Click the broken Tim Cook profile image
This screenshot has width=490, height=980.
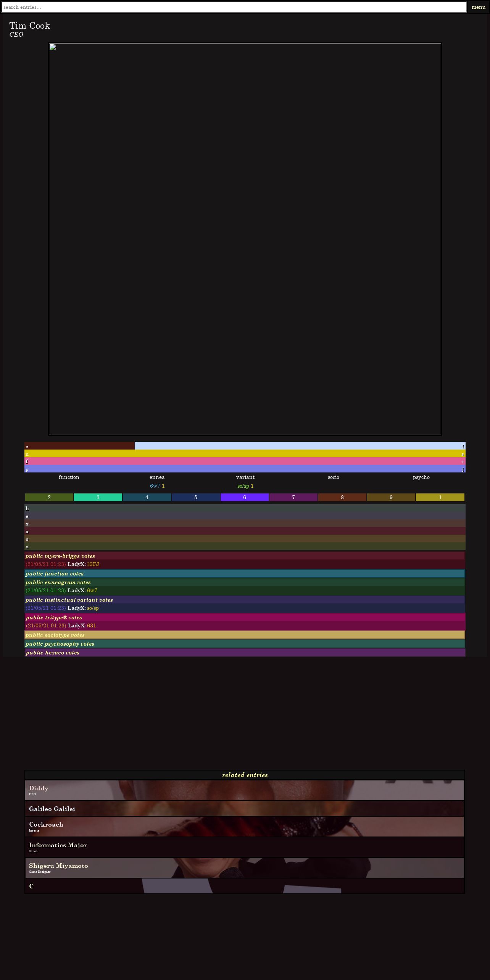[245, 239]
